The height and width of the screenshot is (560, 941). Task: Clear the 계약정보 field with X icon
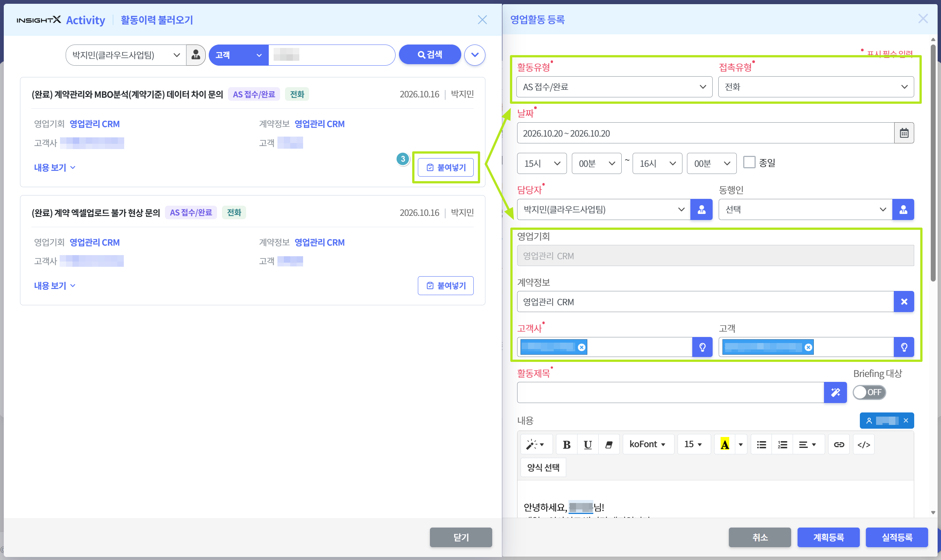tap(904, 302)
